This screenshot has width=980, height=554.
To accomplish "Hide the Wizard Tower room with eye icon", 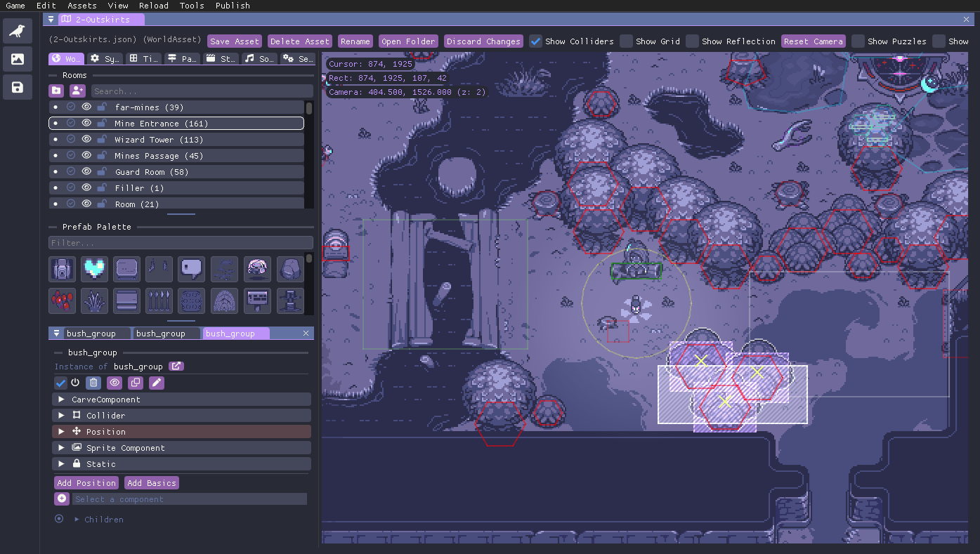I will [86, 140].
